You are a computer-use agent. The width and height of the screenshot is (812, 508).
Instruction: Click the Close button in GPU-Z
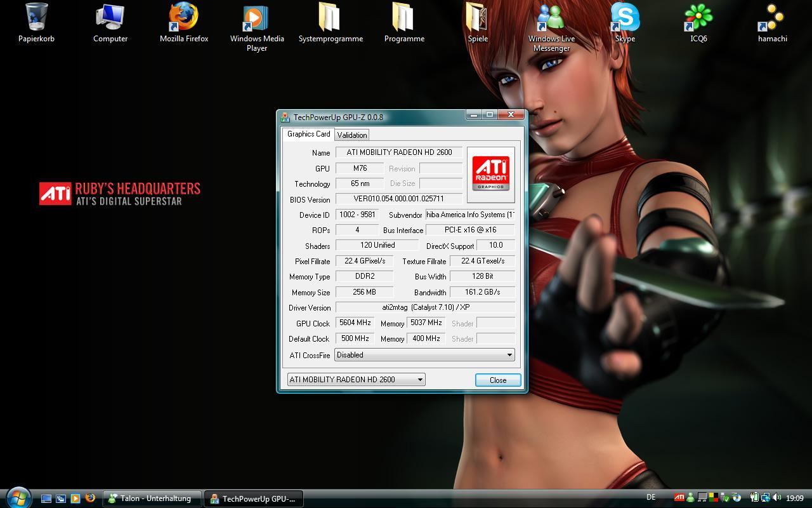[498, 380]
